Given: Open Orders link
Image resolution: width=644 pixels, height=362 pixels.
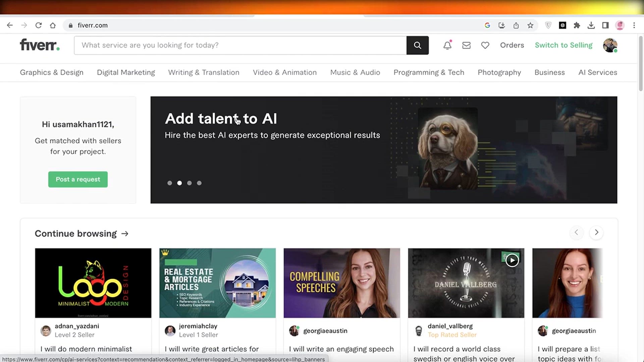Looking at the screenshot, I should pyautogui.click(x=512, y=45).
